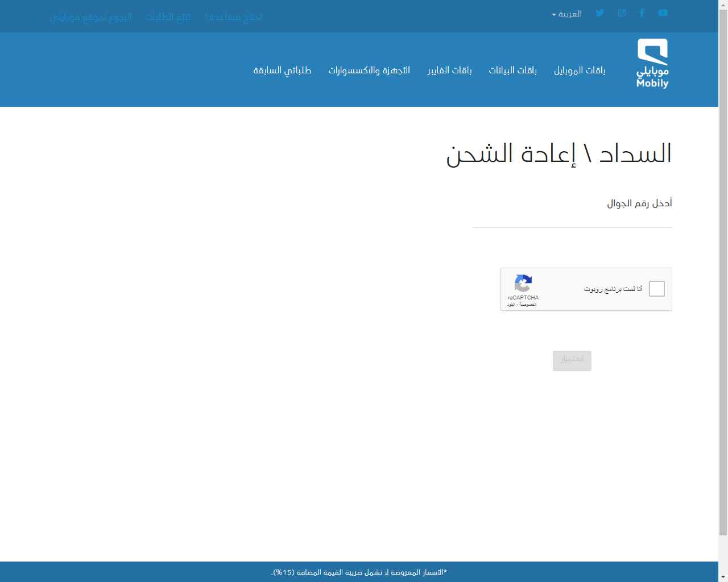Click the reCAPTCHA البنود terms link
This screenshot has width=728, height=582.
pos(511,305)
